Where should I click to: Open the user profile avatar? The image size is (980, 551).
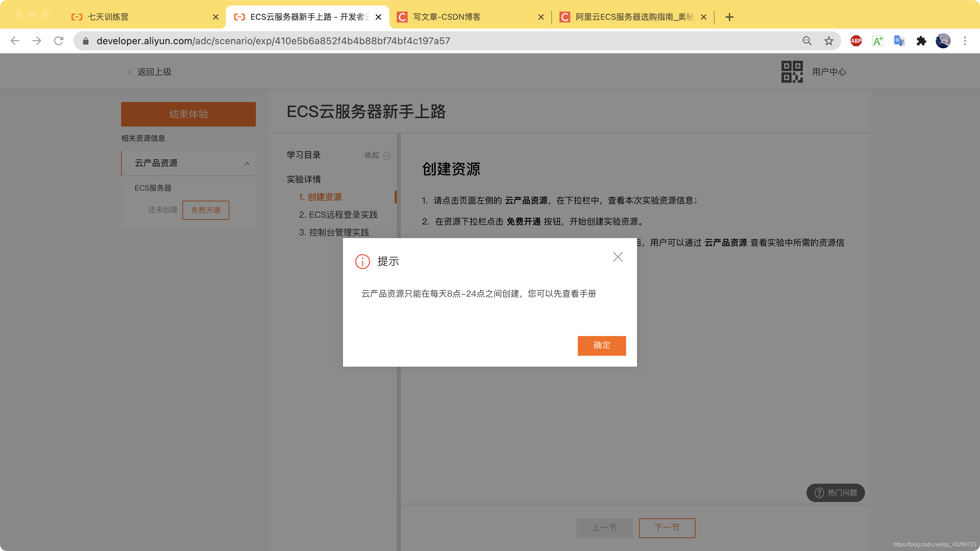943,41
